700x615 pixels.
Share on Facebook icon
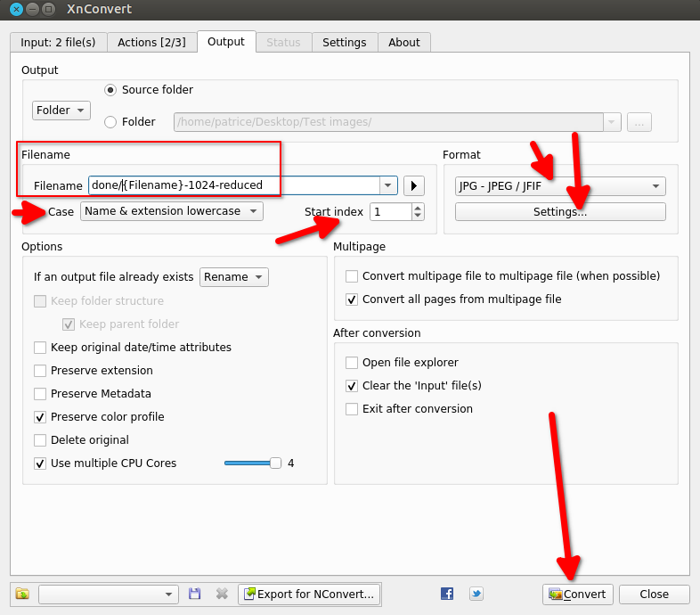pyautogui.click(x=447, y=594)
